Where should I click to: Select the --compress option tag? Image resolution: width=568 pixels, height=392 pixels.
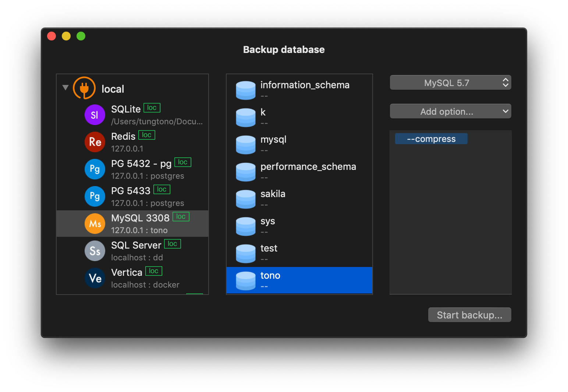pyautogui.click(x=431, y=139)
